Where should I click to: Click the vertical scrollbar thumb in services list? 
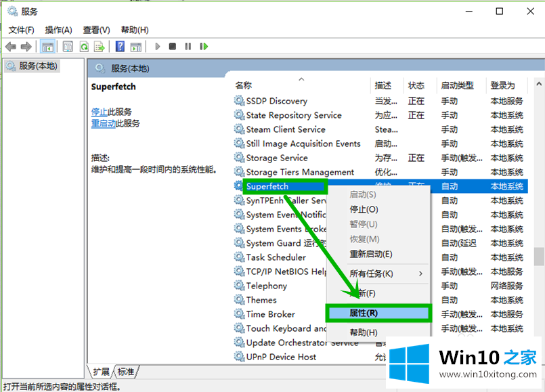(x=539, y=256)
